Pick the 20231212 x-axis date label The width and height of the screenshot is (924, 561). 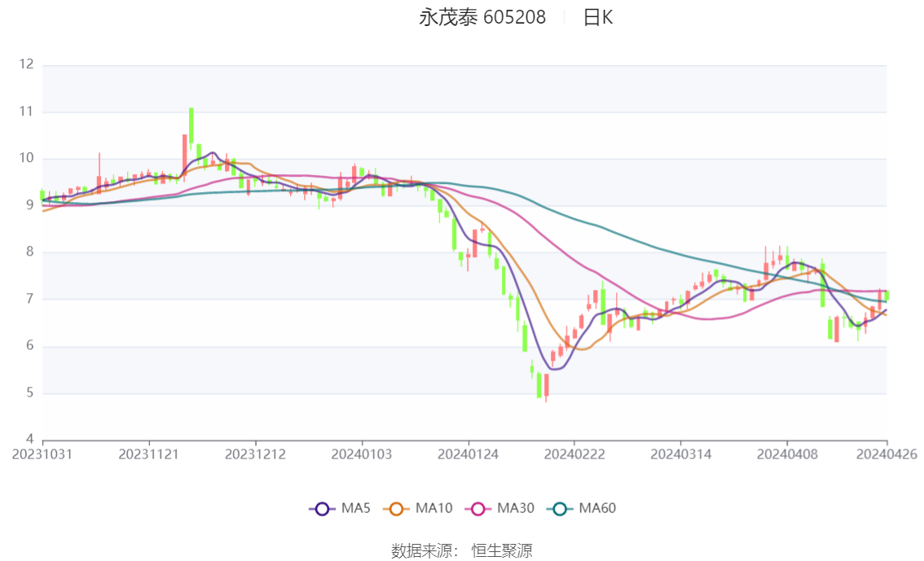click(x=255, y=454)
